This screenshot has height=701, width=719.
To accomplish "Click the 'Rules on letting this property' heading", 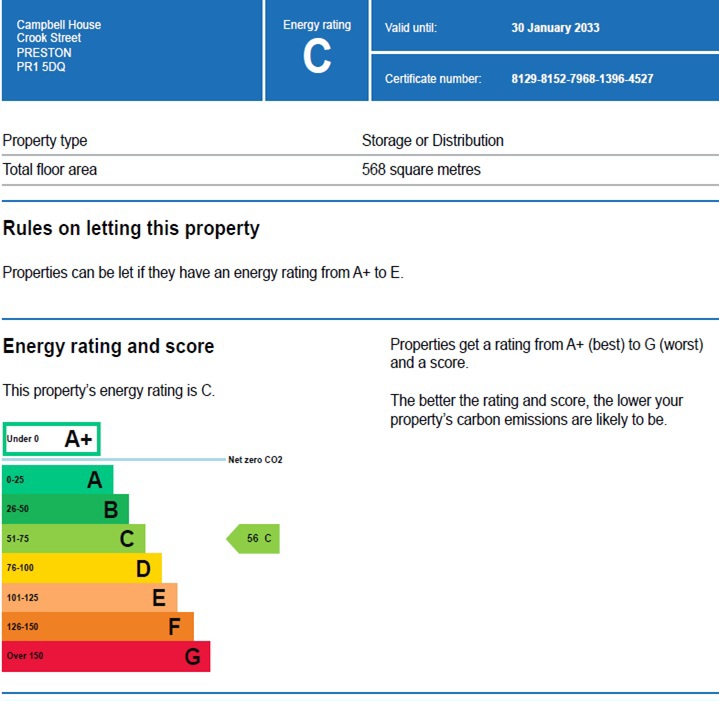I will [x=131, y=229].
